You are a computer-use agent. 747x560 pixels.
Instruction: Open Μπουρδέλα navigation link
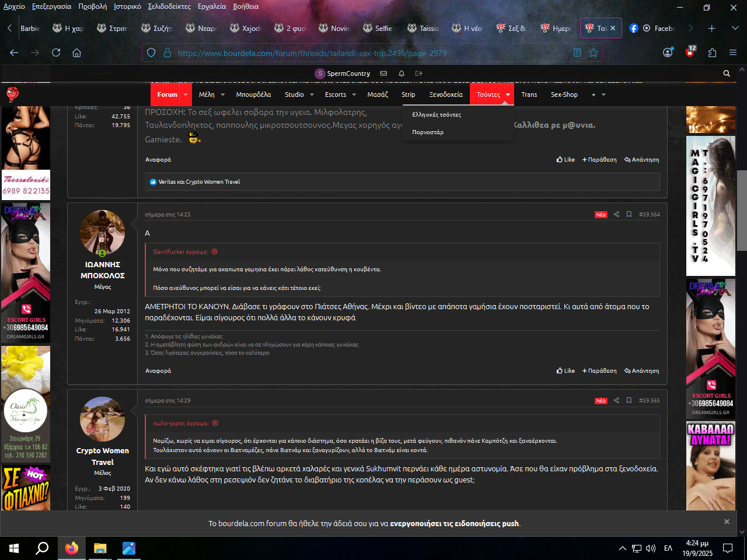253,94
